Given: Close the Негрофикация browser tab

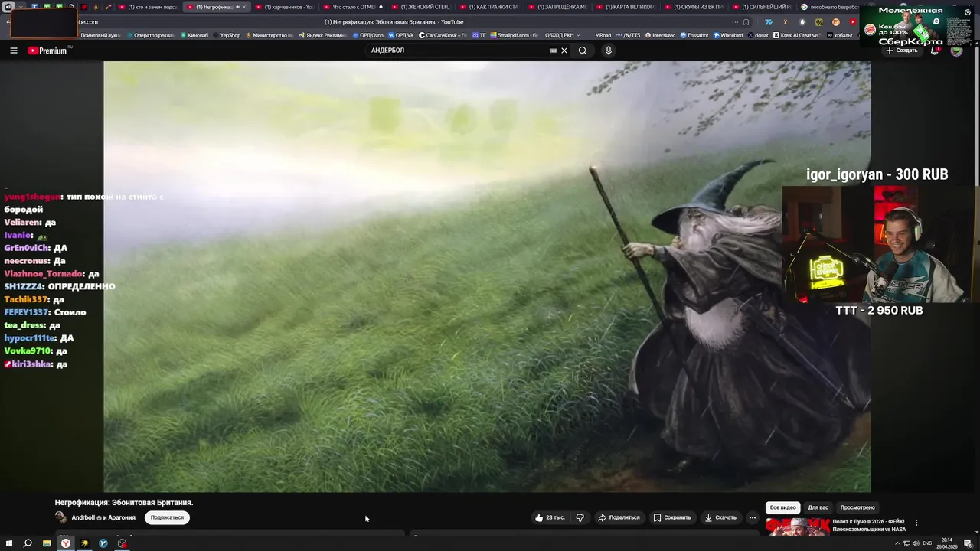Looking at the screenshot, I should 244,7.
